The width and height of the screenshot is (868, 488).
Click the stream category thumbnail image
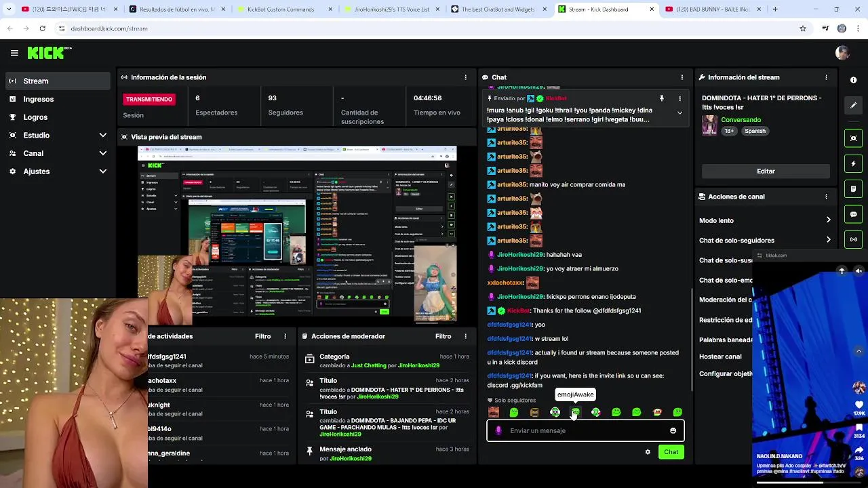[709, 125]
